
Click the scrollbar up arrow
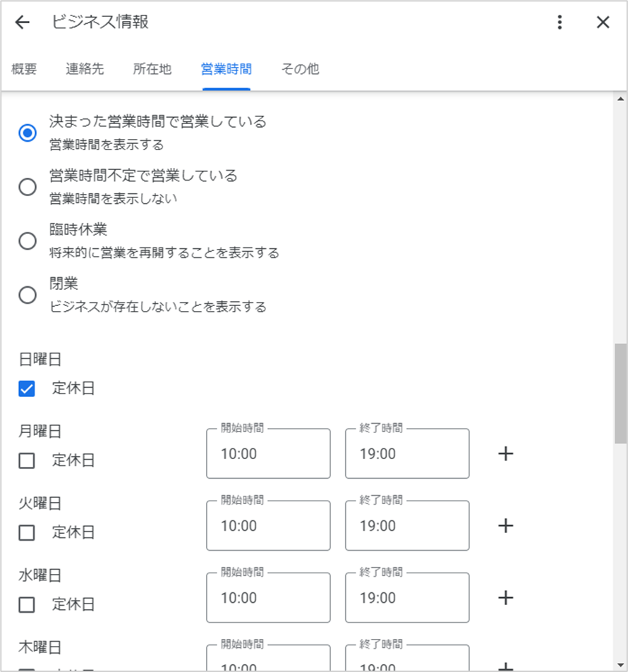[621, 99]
